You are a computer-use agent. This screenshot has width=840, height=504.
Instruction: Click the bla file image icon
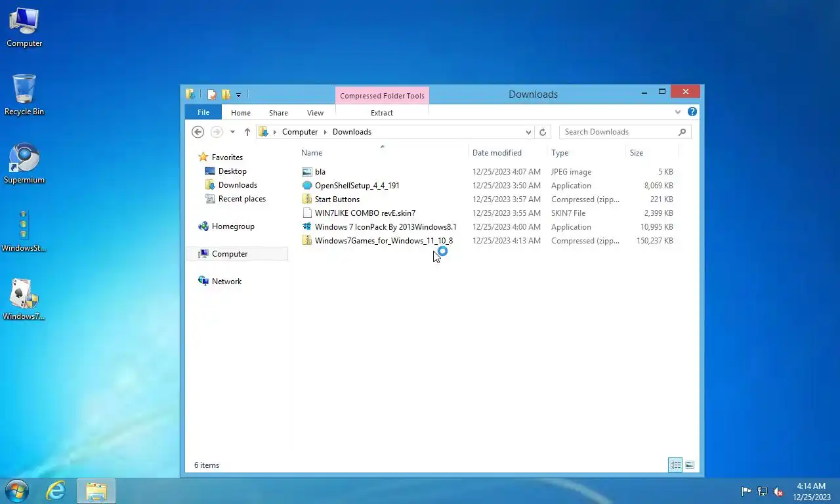click(x=306, y=172)
